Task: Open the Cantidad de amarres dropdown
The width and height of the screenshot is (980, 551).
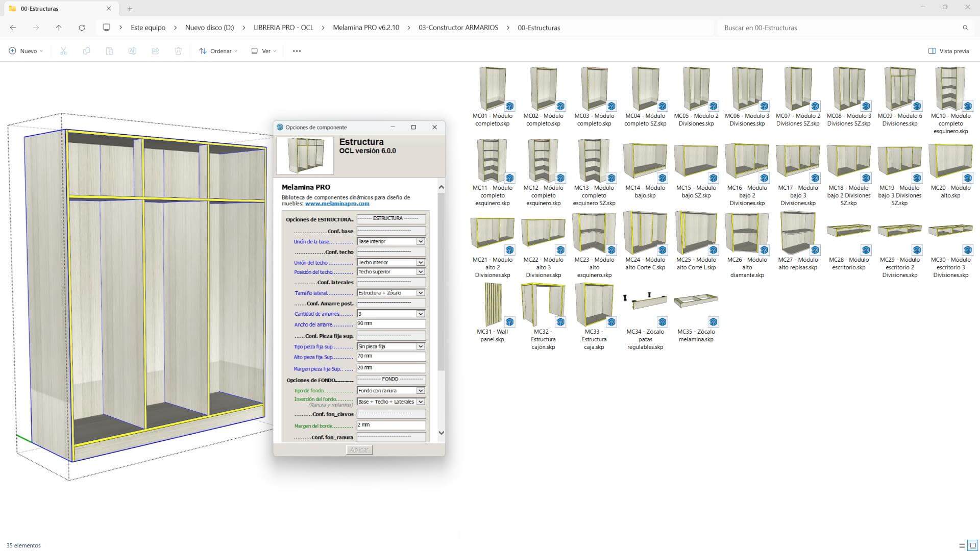Action: click(x=421, y=314)
